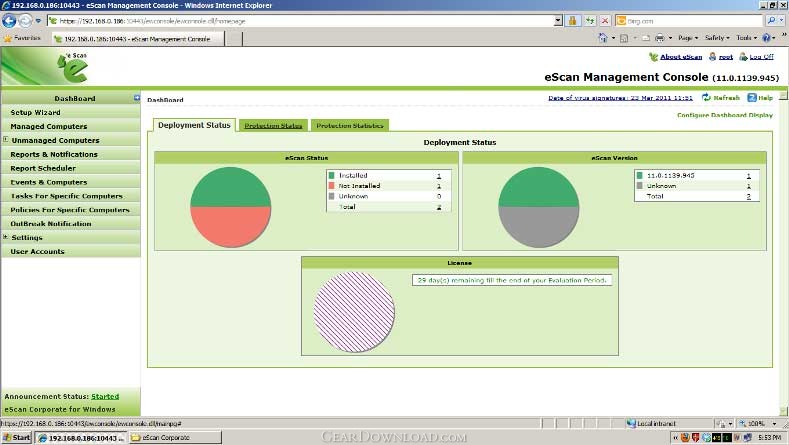Click the stop loading X icon

[x=605, y=20]
